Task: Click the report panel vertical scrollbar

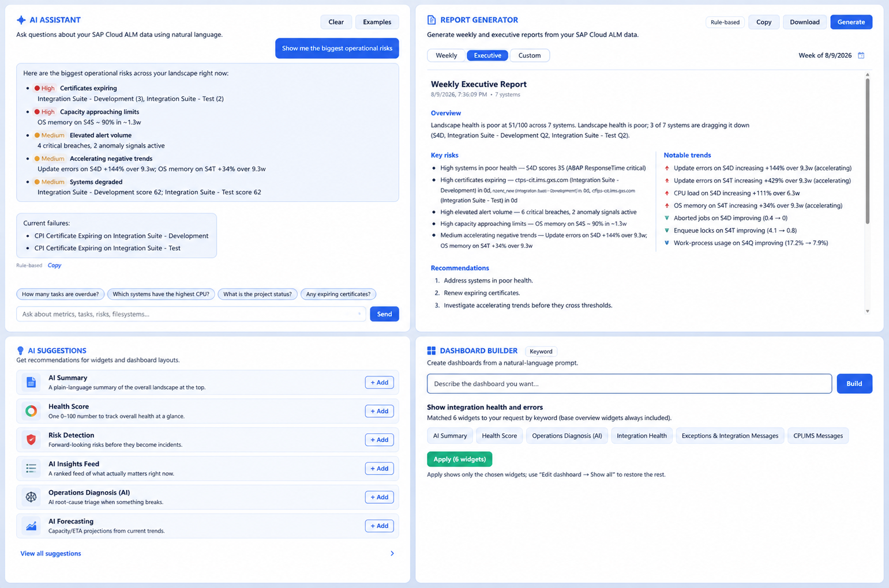Action: (x=867, y=151)
